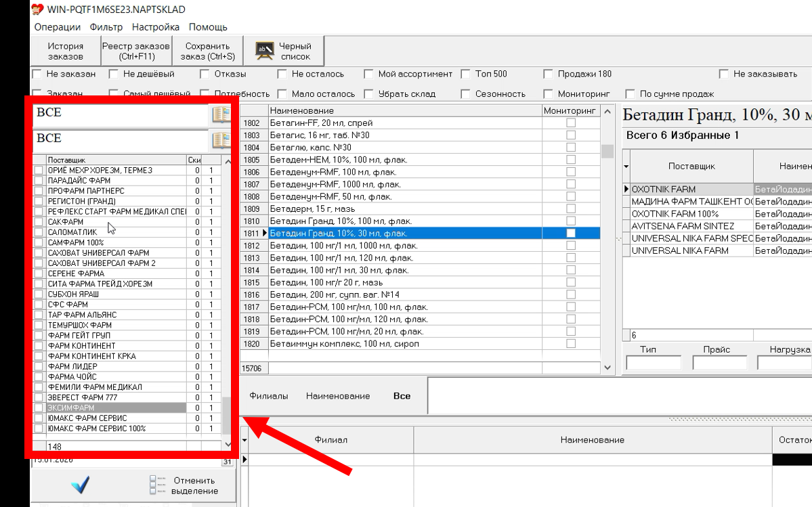Enable the По сумме продаж checkbox
This screenshot has height=507, width=812.
(631, 93)
